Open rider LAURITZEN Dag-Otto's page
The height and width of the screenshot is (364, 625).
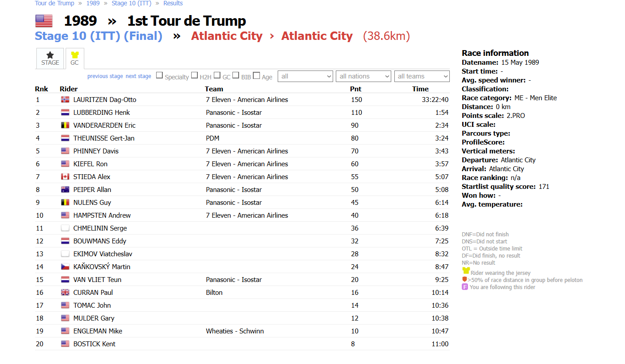click(105, 100)
